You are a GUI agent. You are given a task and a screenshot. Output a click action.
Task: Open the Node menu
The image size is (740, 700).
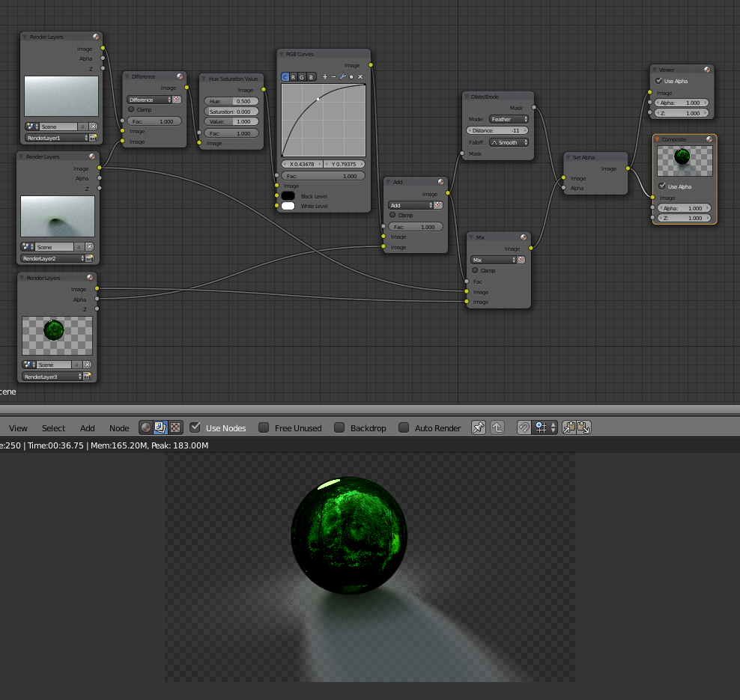click(119, 427)
